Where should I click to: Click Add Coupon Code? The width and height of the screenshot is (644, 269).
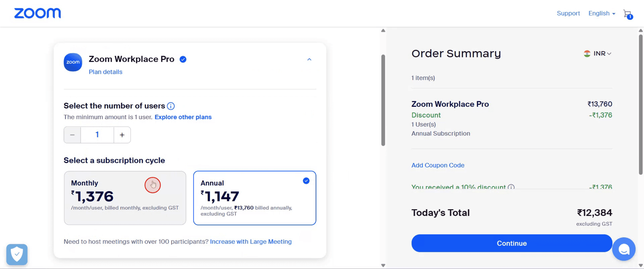pos(438,165)
